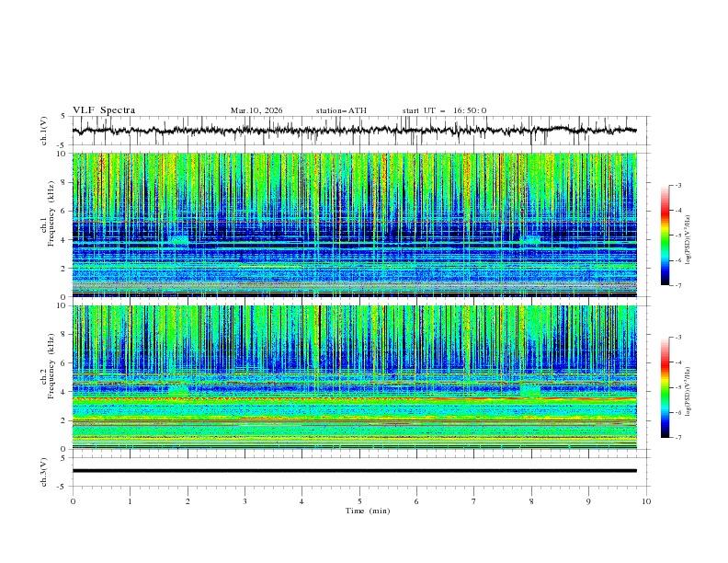Click Time axis tick label "4"
This screenshot has height=563, width=728.
tap(301, 501)
